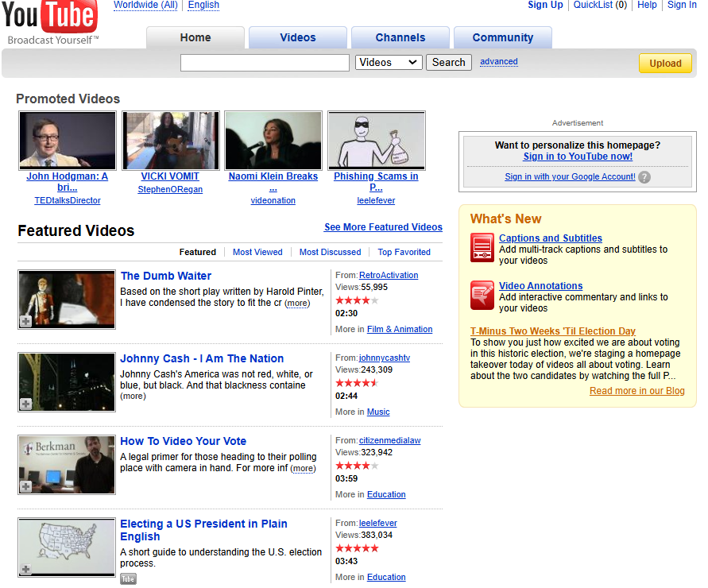The image size is (708, 588).
Task: Click Sign in to YouTube now link
Action: click(578, 157)
